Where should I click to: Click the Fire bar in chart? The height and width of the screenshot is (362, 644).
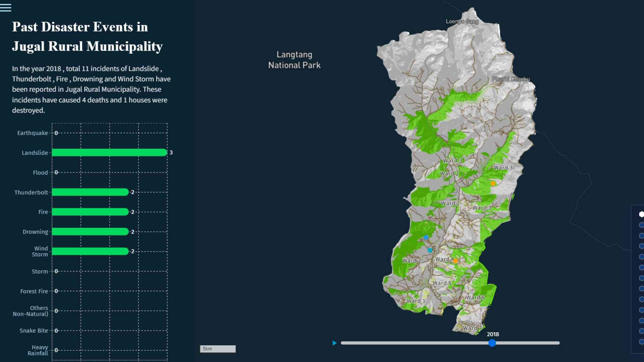(x=90, y=212)
